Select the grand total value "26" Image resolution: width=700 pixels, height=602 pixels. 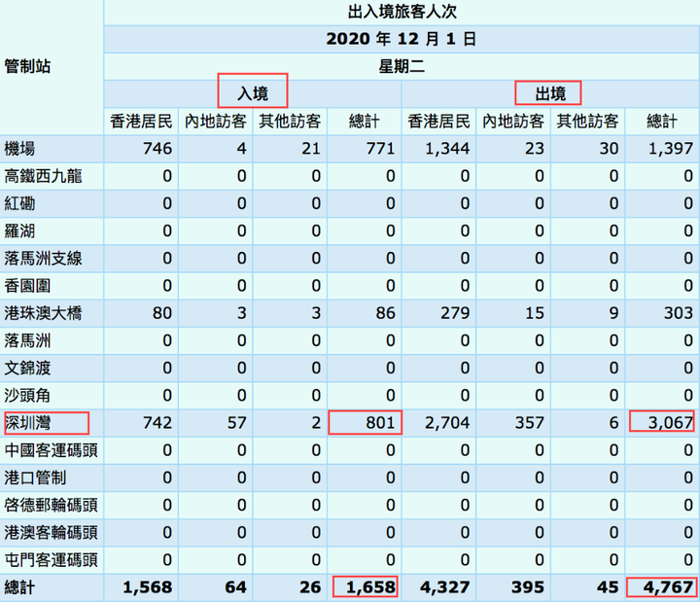pyautogui.click(x=310, y=587)
